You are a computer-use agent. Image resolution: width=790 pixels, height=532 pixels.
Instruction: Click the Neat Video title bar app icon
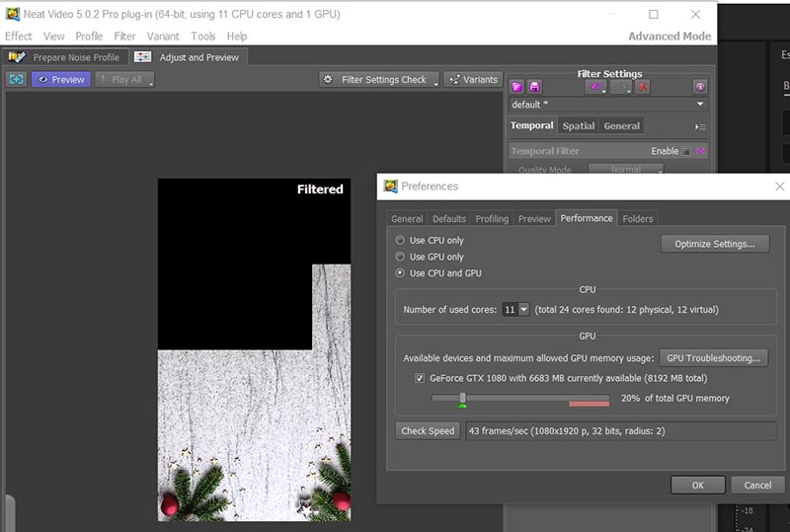coord(12,14)
